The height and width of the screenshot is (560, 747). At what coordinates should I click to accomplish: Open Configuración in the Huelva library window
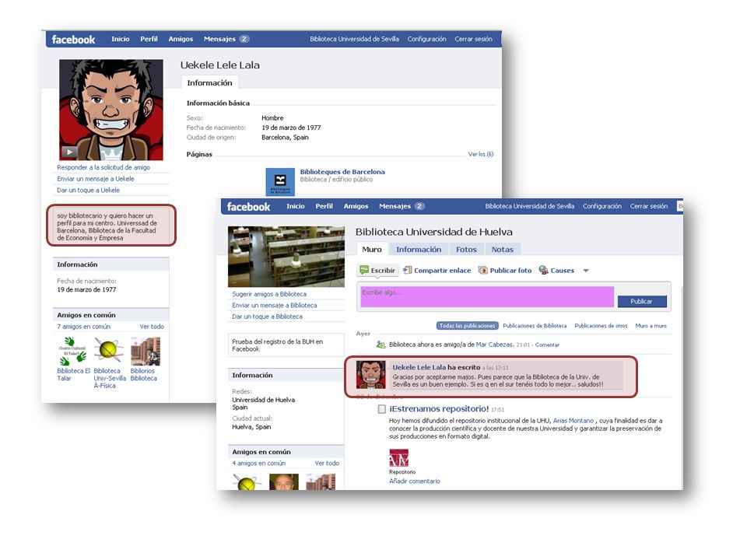602,206
